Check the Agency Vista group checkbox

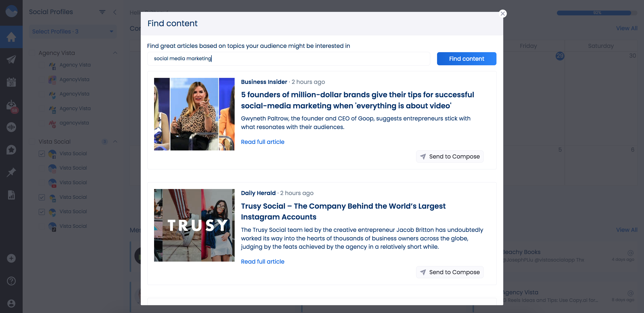point(32,53)
